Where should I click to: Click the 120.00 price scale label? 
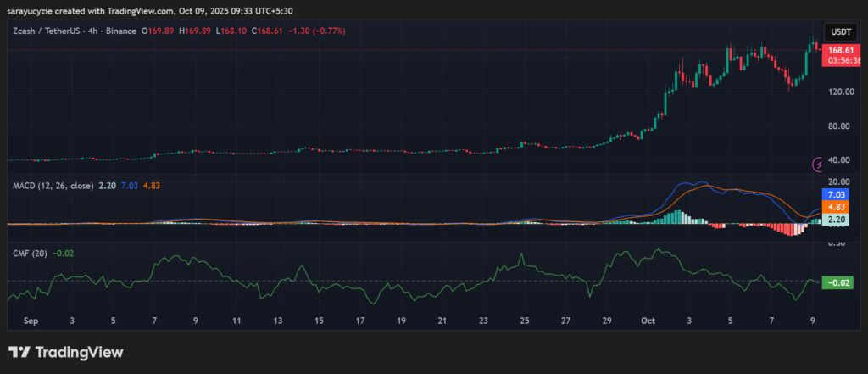tap(841, 92)
